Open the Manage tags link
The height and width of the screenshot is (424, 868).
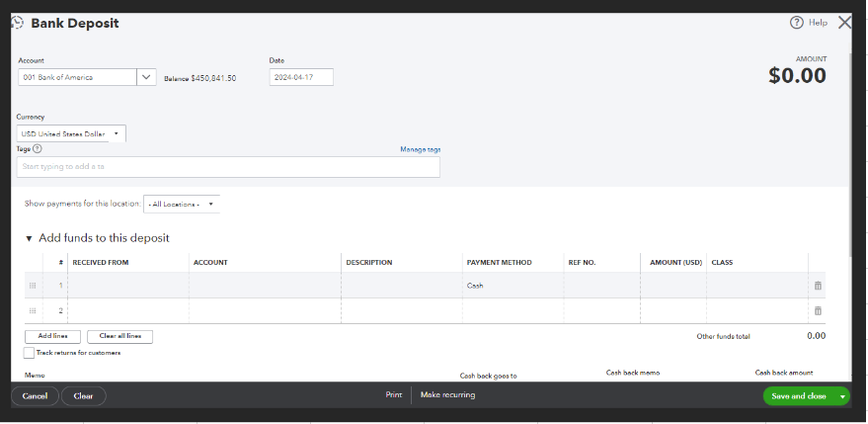point(420,149)
